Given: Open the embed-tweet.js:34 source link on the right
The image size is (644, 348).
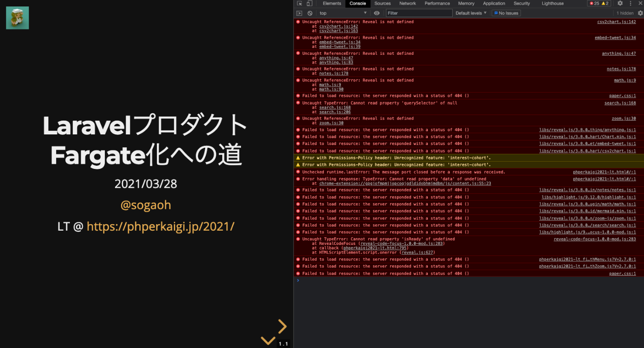Looking at the screenshot, I should click(x=615, y=38).
